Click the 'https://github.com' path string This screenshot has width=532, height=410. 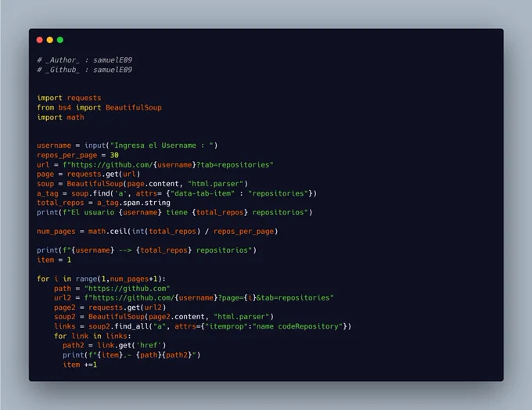[128, 289]
